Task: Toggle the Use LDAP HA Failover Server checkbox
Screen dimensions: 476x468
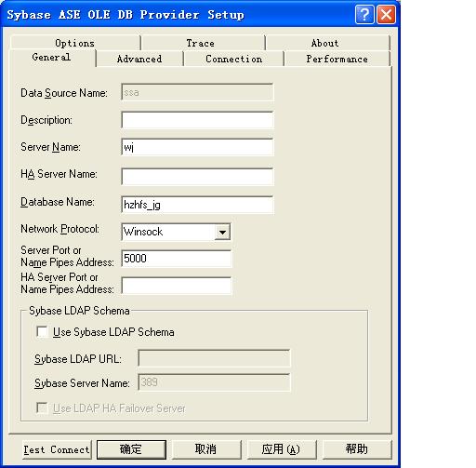Action: [42, 408]
